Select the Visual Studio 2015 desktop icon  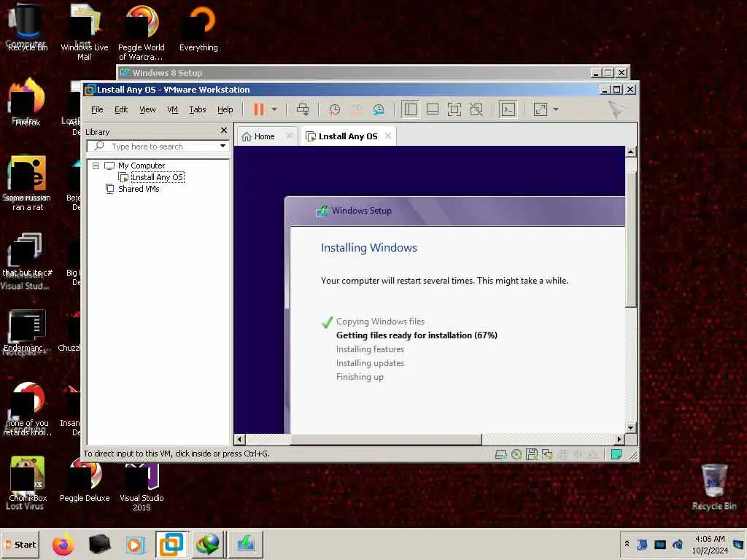tap(142, 486)
